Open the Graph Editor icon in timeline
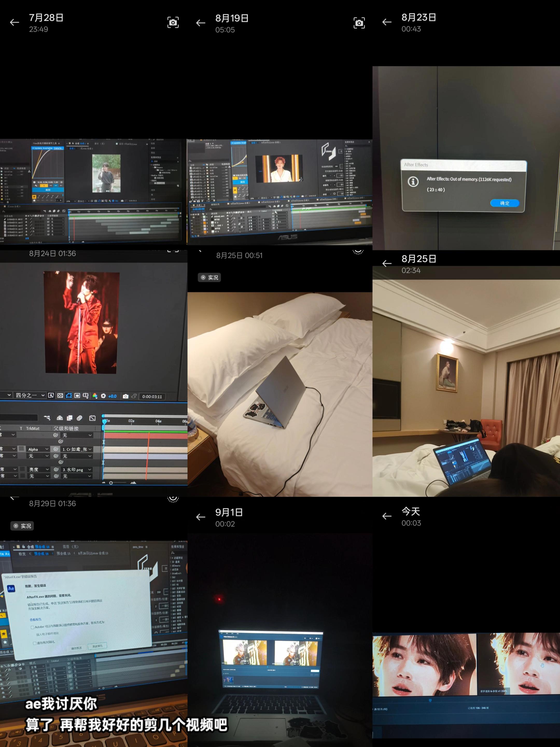 pos(92,418)
